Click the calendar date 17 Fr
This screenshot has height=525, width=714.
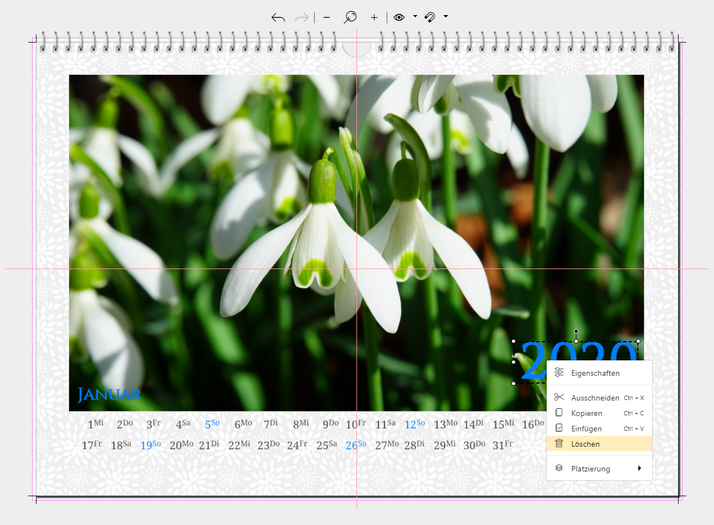coord(92,445)
